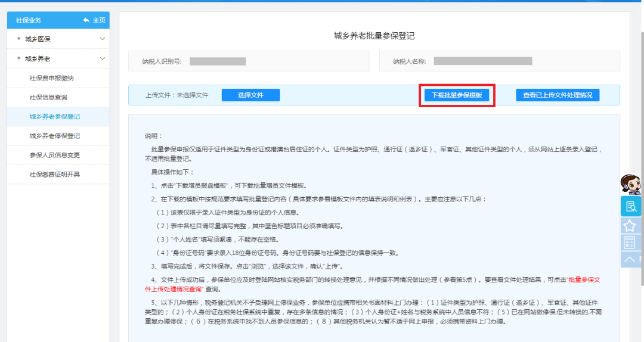This screenshot has height=342, width=644.
Task: Select 社保缴费证明开具 in sidebar
Action: point(54,174)
